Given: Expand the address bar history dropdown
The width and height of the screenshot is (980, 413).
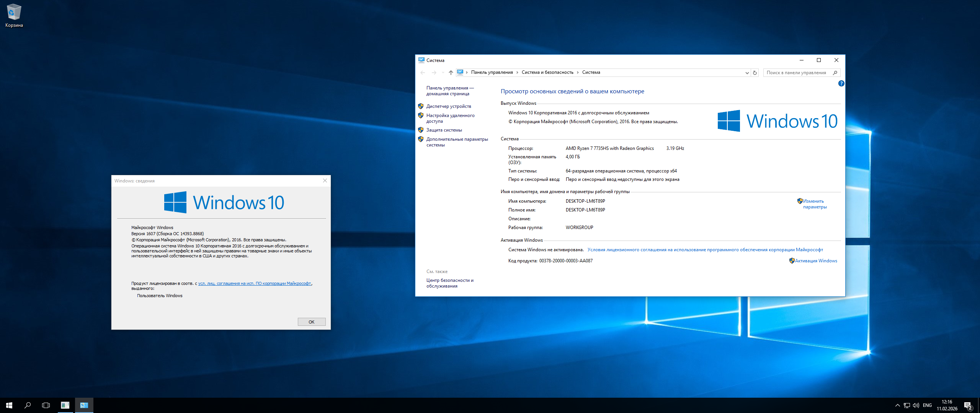Looking at the screenshot, I should click(747, 73).
